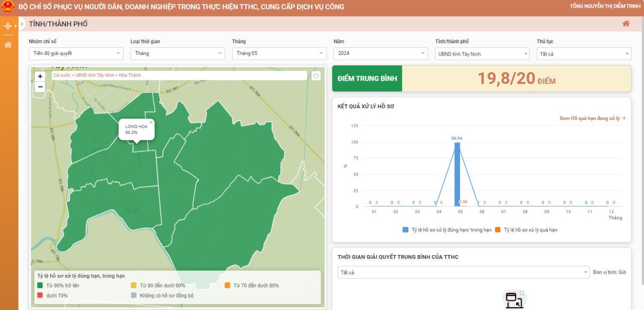The width and height of the screenshot is (644, 310).
Task: Open the Loại thời gian dropdown
Action: pyautogui.click(x=178, y=53)
